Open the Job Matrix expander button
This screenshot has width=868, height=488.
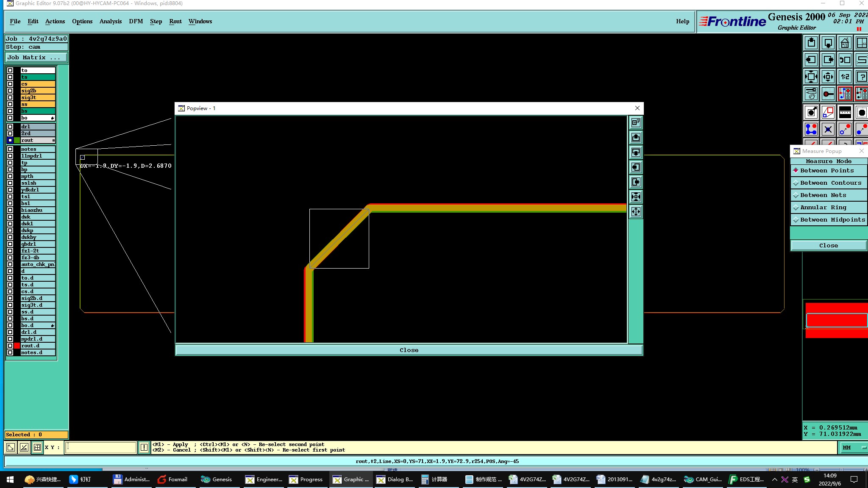36,58
